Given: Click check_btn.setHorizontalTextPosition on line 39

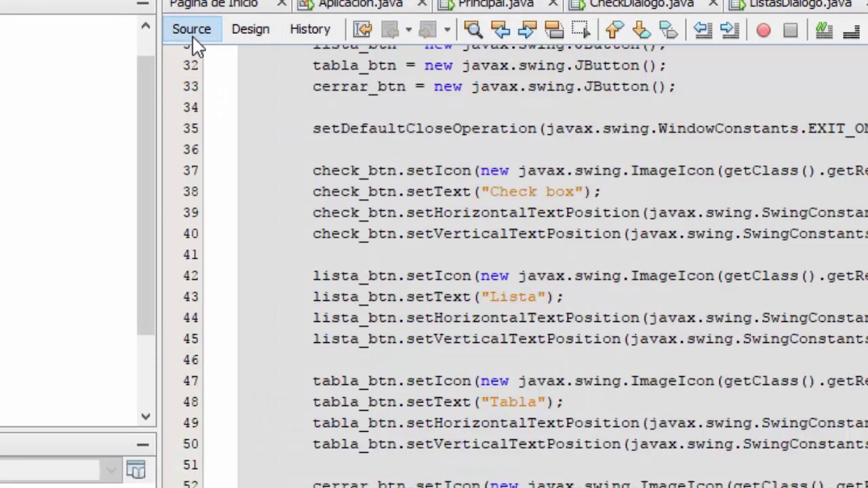Looking at the screenshot, I should coord(476,213).
